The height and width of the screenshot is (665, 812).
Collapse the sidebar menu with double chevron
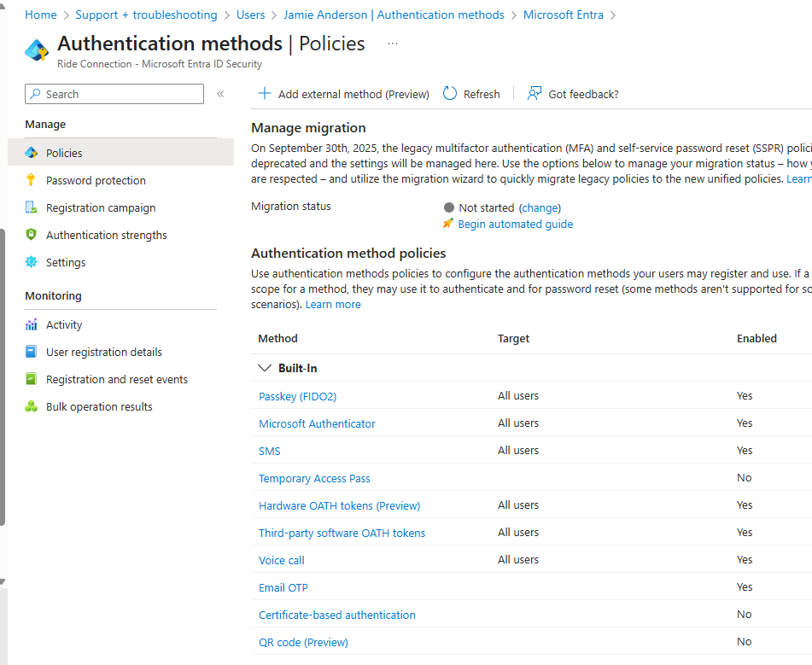(220, 94)
